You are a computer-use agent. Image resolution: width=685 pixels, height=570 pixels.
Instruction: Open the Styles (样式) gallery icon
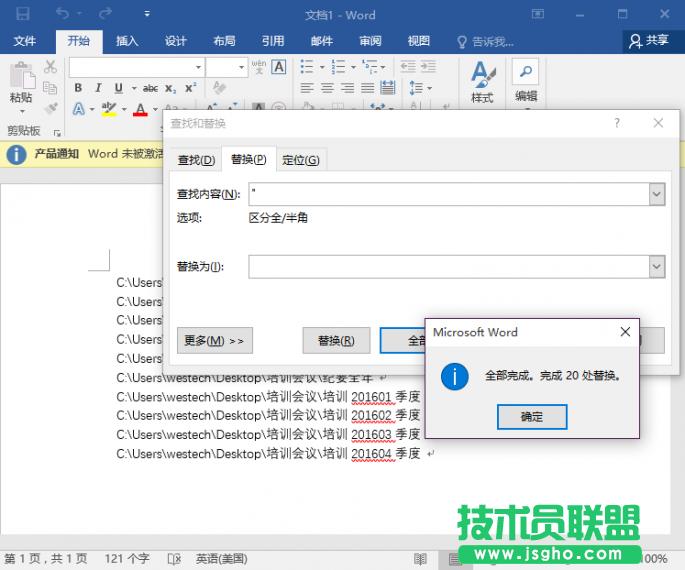pyautogui.click(x=482, y=80)
